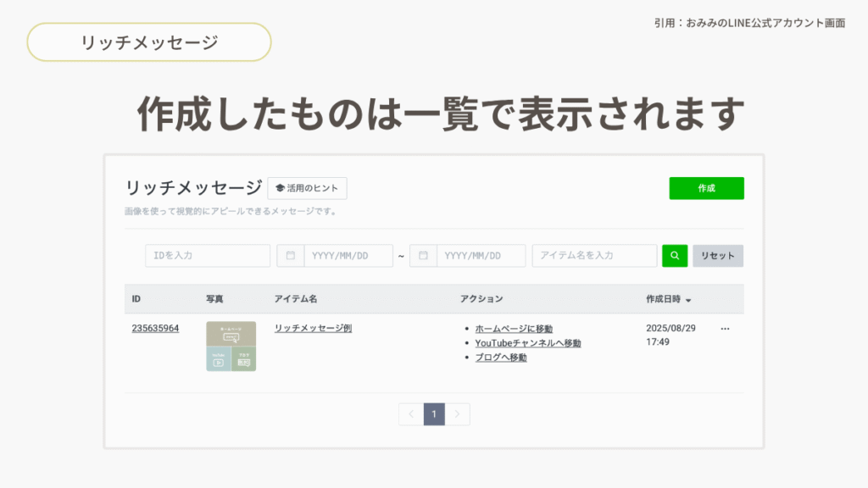Open the rich message preview thumbnail
The image size is (868, 488).
coord(231,347)
